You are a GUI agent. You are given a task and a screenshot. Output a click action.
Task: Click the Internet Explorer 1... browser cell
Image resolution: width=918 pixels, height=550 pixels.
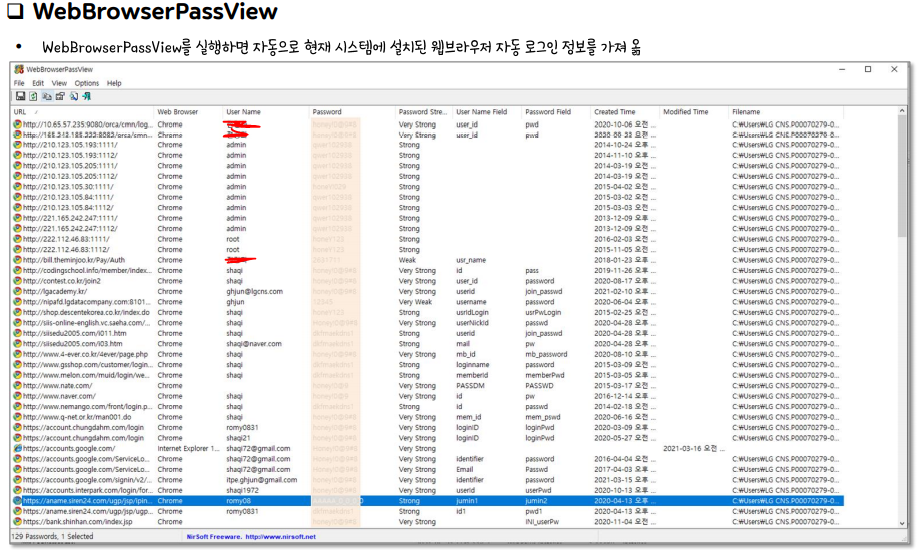(x=187, y=448)
